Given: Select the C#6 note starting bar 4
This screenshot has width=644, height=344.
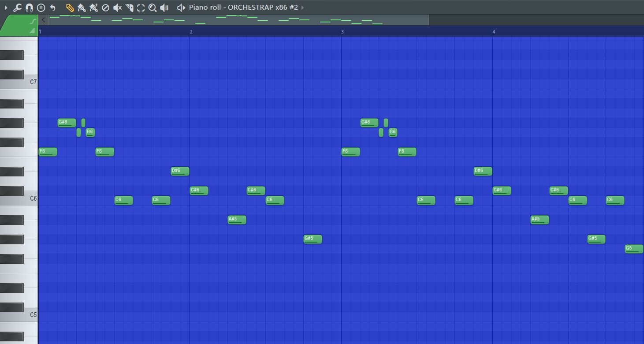Looking at the screenshot, I should pos(502,191).
